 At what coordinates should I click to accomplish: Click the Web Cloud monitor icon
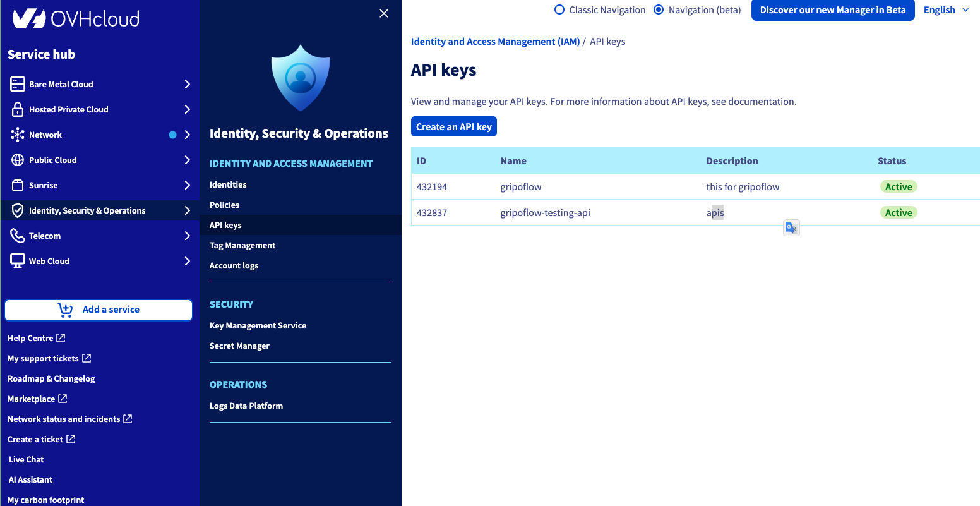18,261
